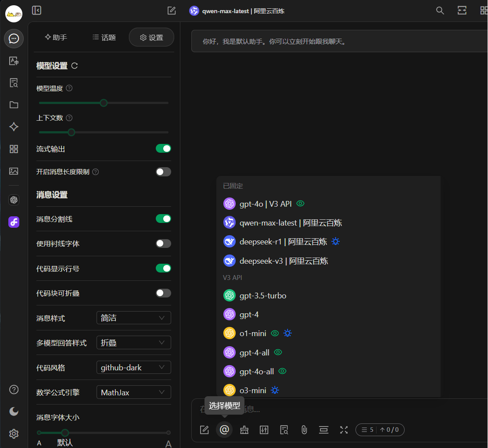Switch to the 设置 tab
The width and height of the screenshot is (488, 448).
[x=151, y=37]
